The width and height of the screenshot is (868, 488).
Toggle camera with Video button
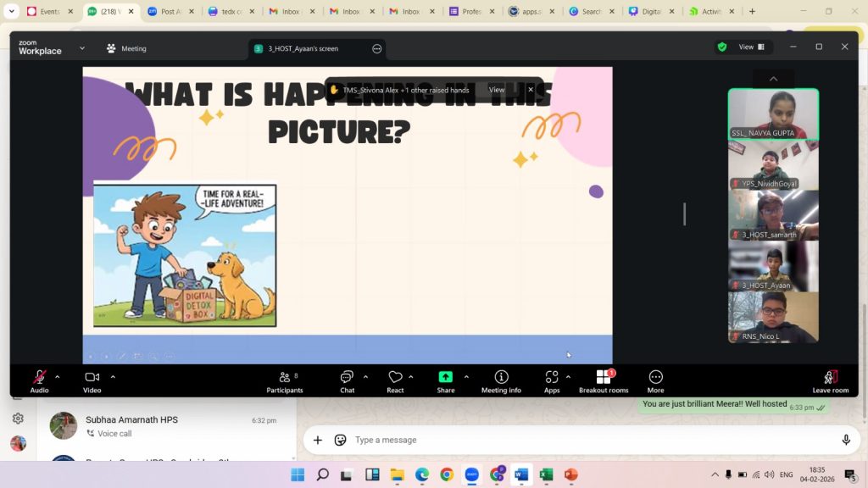pos(92,380)
